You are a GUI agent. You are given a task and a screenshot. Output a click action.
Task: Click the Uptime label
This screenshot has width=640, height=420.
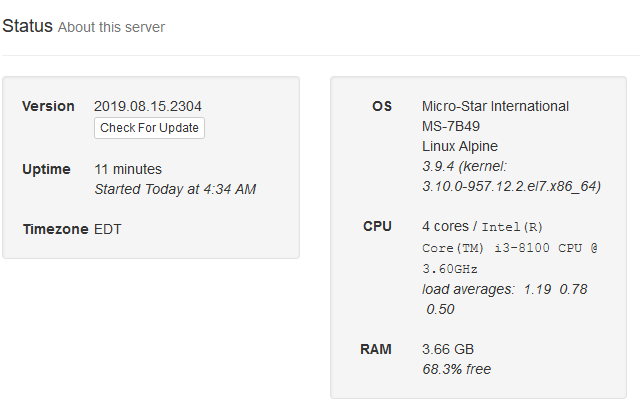(46, 169)
